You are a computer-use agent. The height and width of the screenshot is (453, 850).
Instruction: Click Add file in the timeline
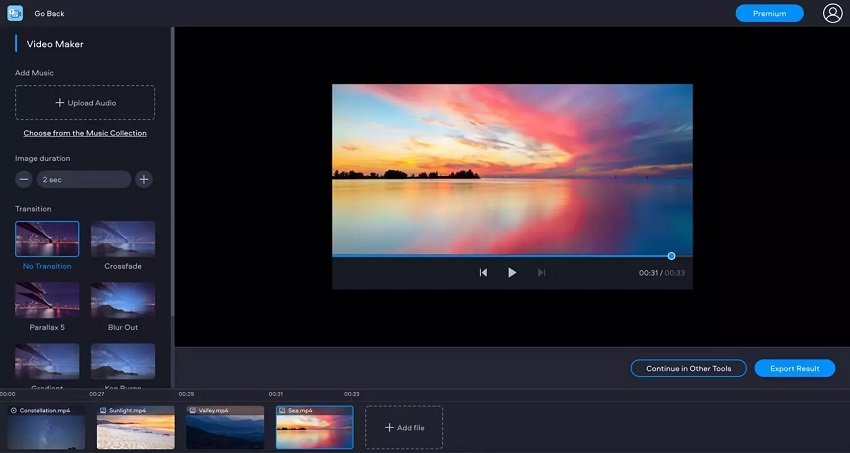pos(404,427)
